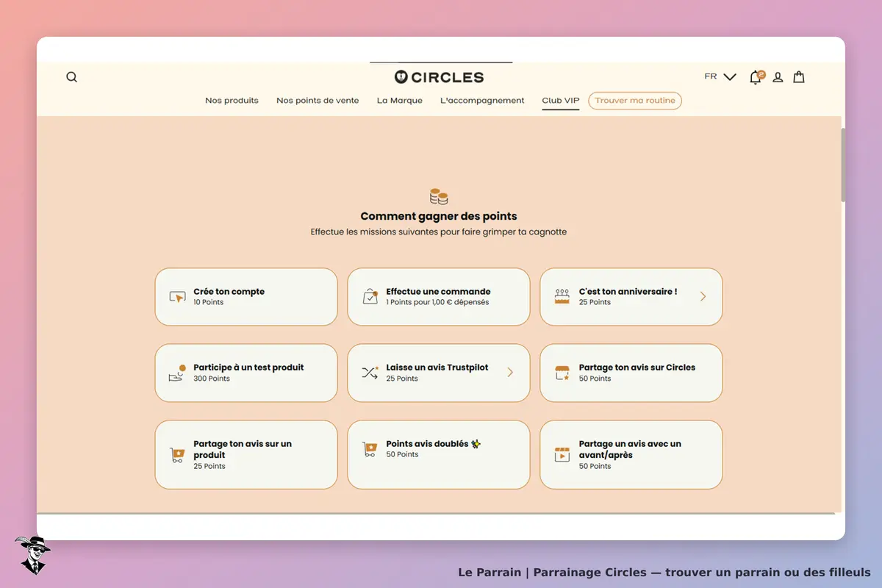
Task: Click the Effectue une commande bag icon
Action: pos(370,296)
